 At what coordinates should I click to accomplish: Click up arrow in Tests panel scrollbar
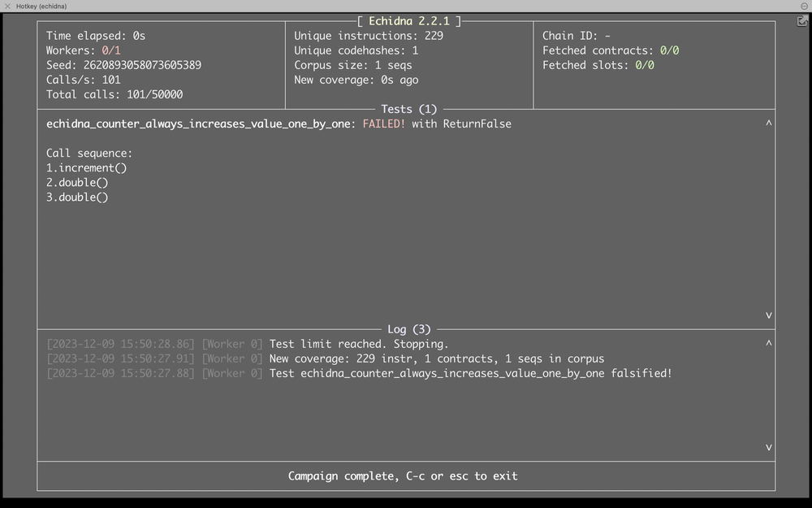pyautogui.click(x=768, y=124)
